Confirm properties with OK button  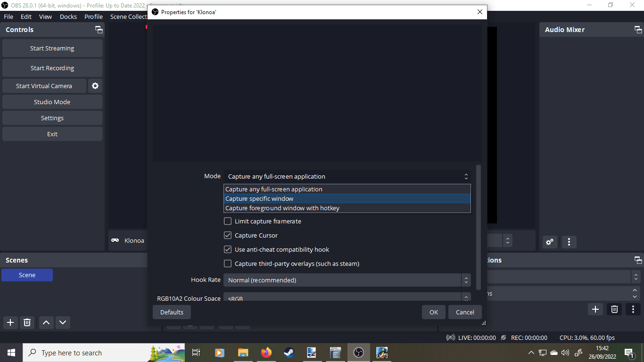pos(434,312)
